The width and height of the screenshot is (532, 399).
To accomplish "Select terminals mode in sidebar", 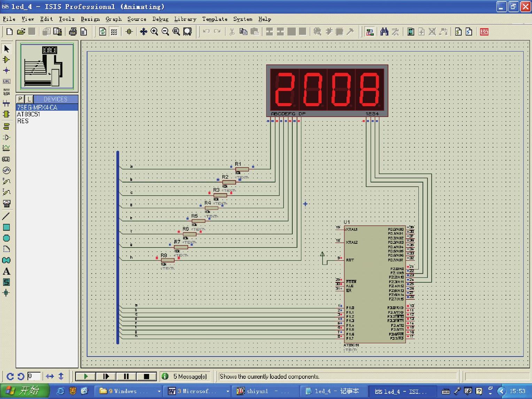I will coord(6,126).
